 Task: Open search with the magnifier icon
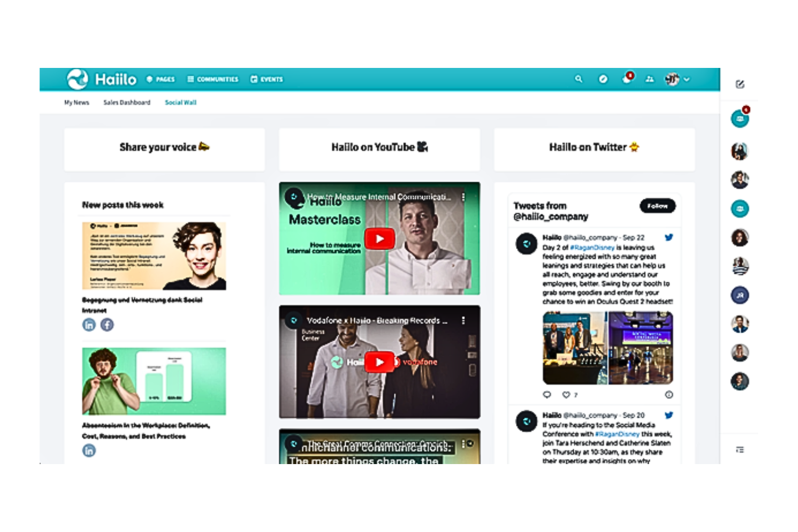coord(579,79)
